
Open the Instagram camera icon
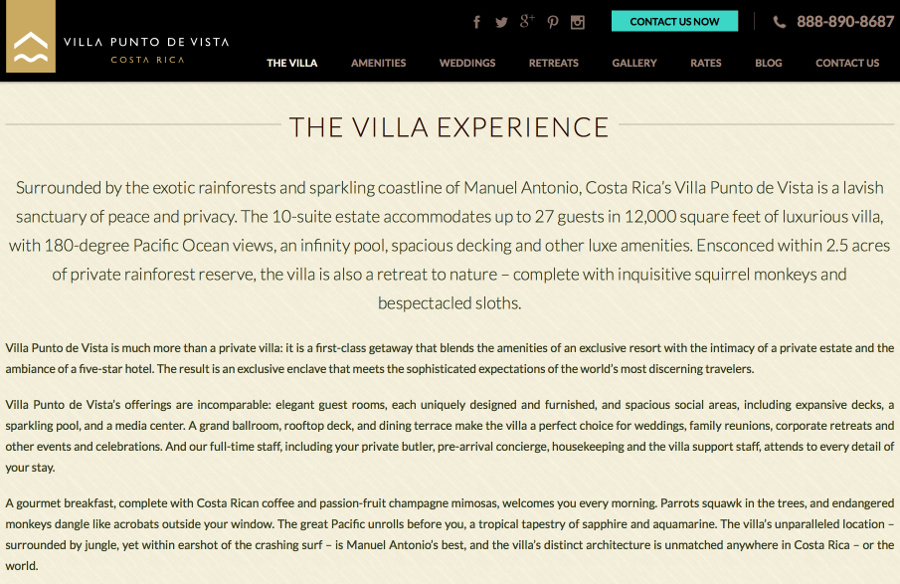pos(577,22)
